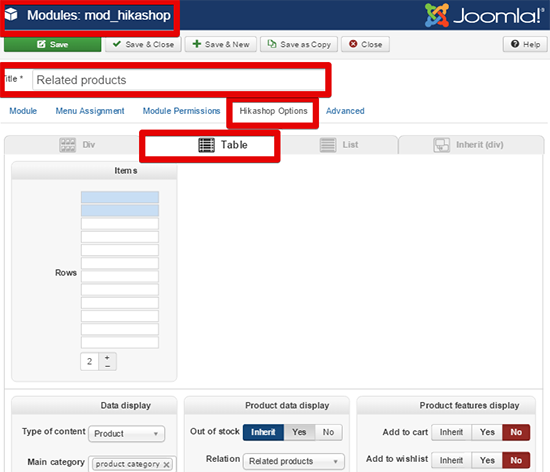550x472 pixels.
Task: Click the green Save button
Action: [x=53, y=44]
